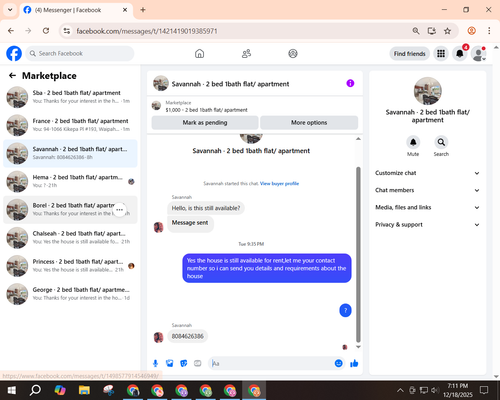Expand Customize chat section

click(428, 173)
